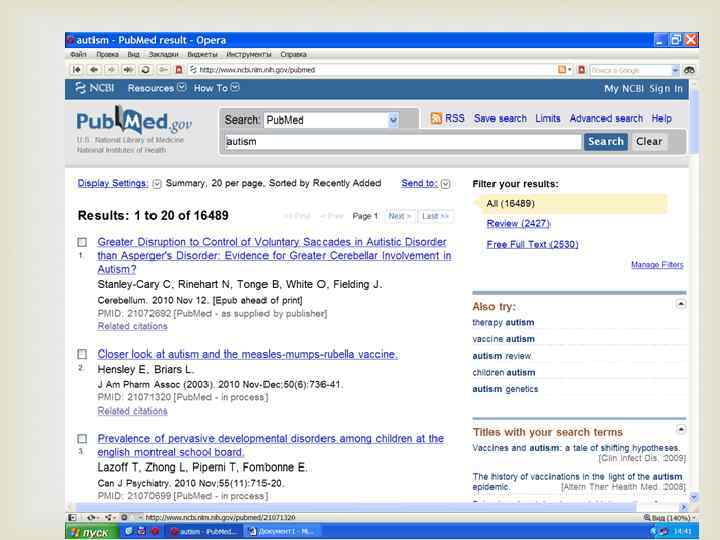
Task: Click the red icon before Google search box
Action: [x=581, y=69]
